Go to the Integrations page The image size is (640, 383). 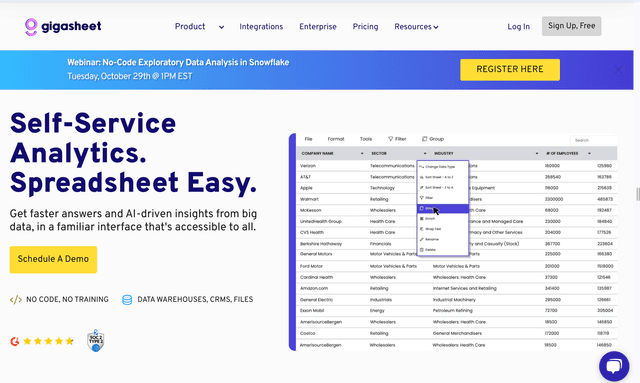261,27
